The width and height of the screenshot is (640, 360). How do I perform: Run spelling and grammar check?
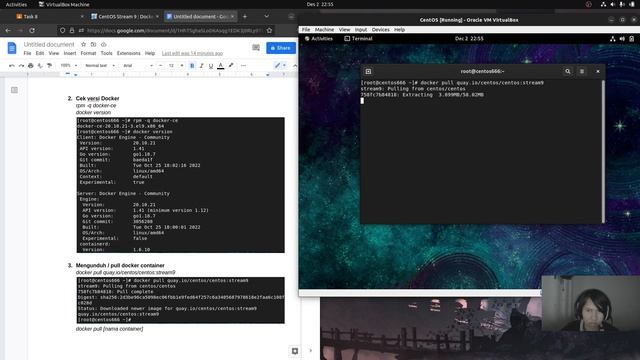click(x=40, y=65)
